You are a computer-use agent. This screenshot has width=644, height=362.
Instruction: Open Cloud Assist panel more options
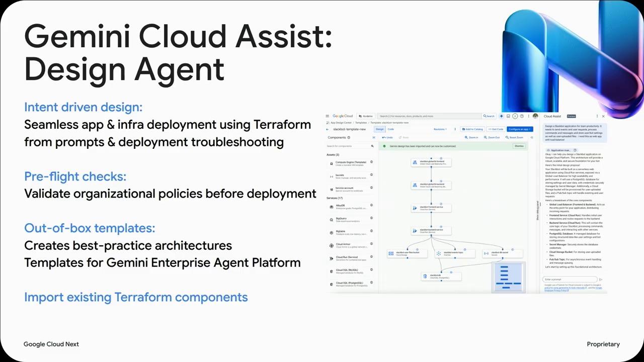tap(597, 116)
